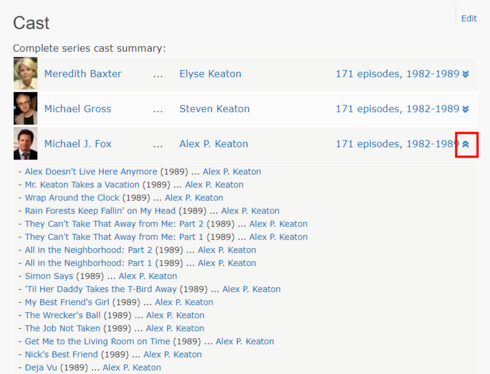The image size is (490, 374).
Task: Collapse Michael J. Fox episode list
Action: (466, 144)
